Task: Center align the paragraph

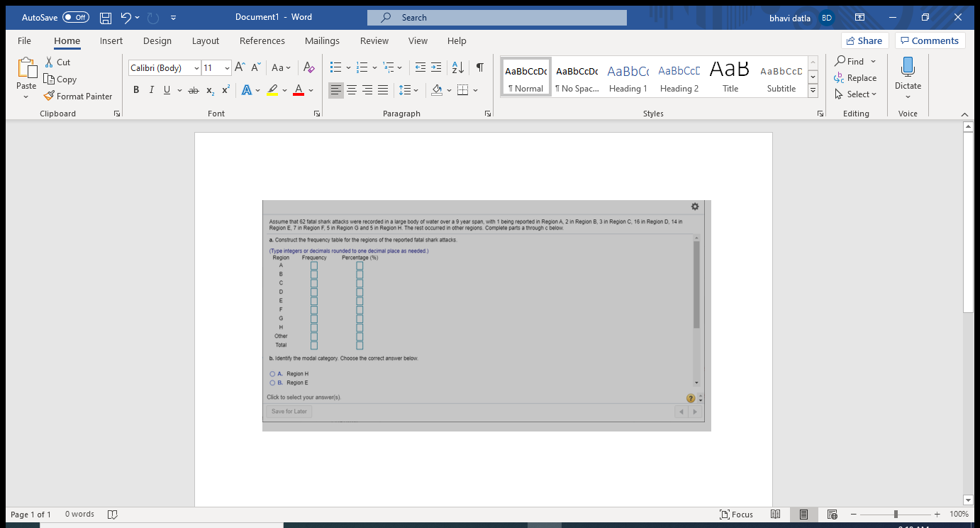Action: pyautogui.click(x=352, y=90)
